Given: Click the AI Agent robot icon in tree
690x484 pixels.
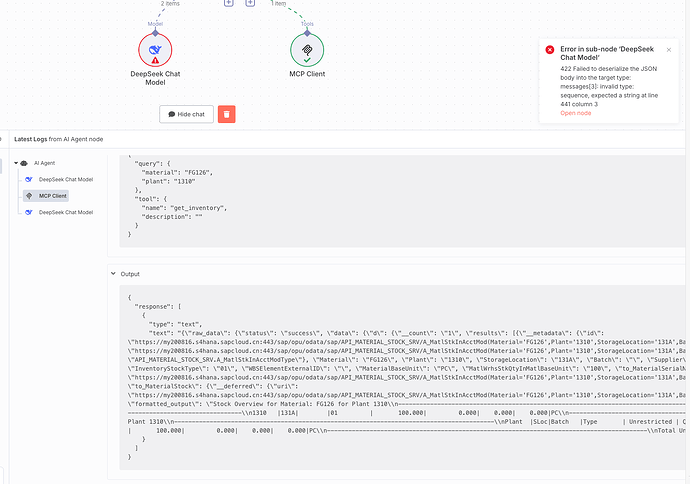Looking at the screenshot, I should [24, 163].
